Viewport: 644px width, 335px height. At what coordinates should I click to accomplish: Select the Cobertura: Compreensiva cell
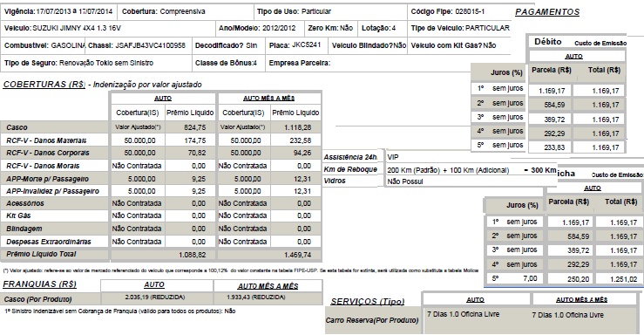pos(164,11)
